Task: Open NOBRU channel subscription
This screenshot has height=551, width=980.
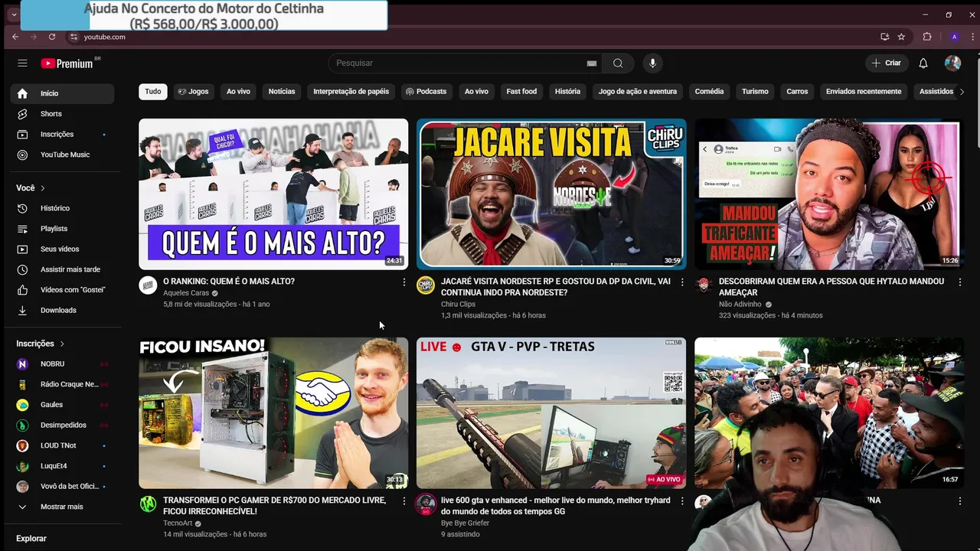Action: (63, 364)
